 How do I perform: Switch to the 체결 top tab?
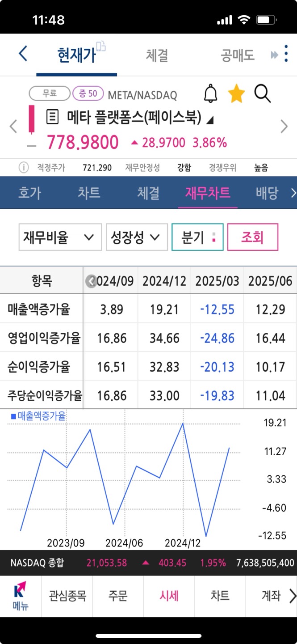(x=157, y=55)
